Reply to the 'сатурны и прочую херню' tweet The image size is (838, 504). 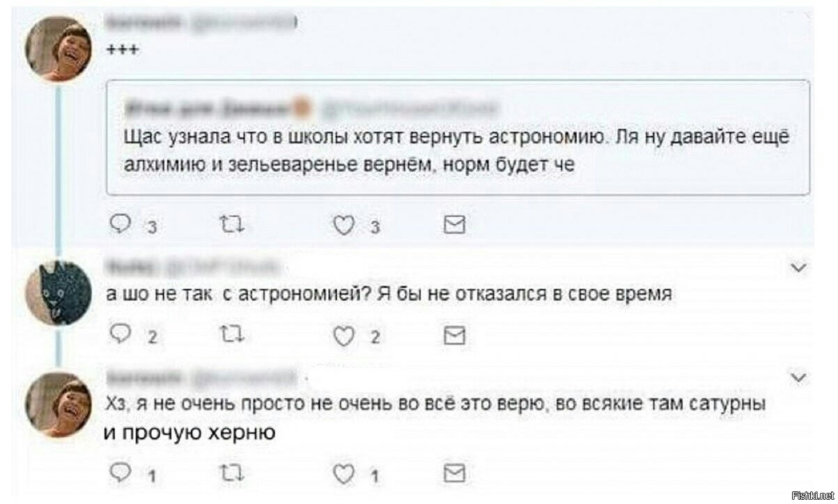pyautogui.click(x=121, y=474)
